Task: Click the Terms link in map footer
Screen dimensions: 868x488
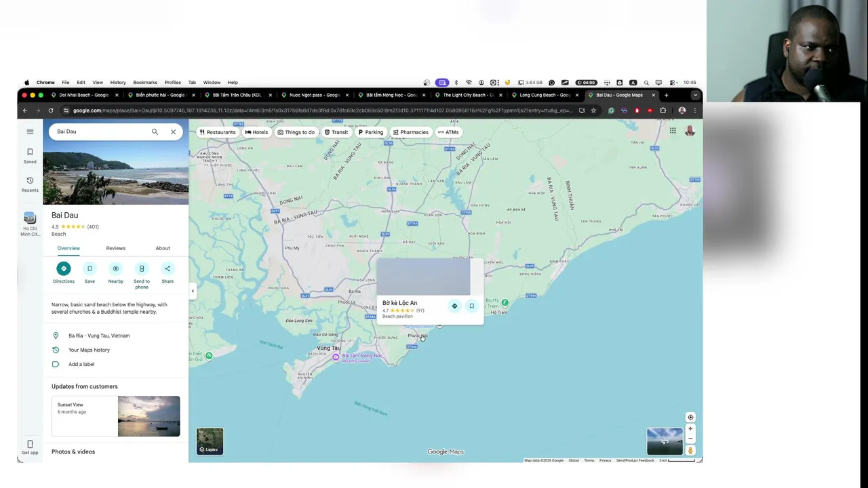Action: 589,460
